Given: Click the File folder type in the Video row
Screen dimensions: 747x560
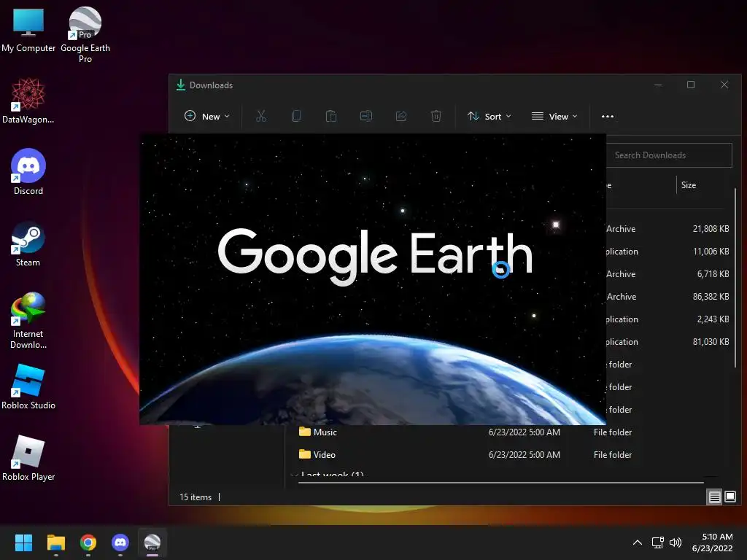Looking at the screenshot, I should (613, 455).
